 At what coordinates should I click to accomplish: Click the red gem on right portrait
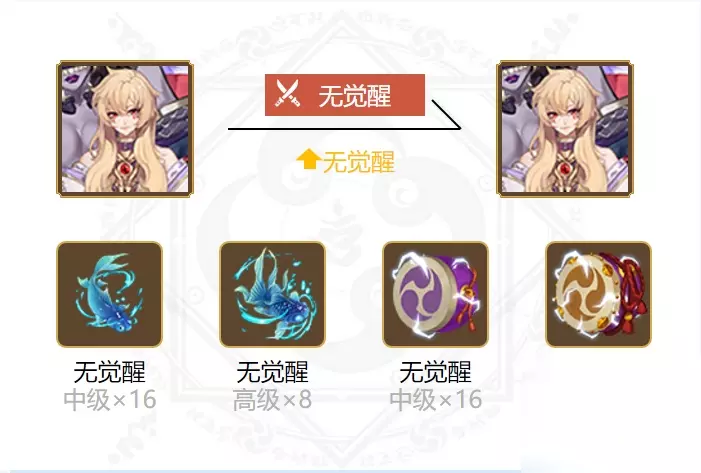click(566, 169)
